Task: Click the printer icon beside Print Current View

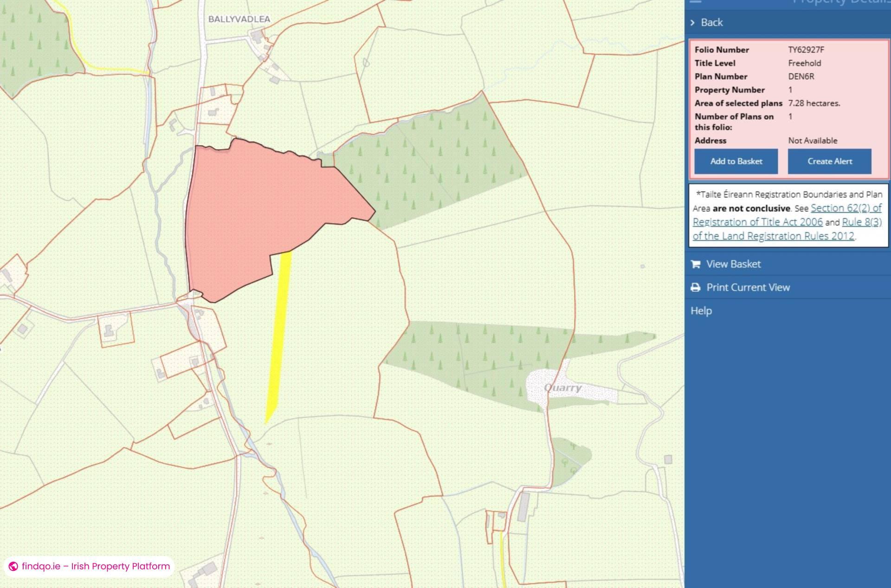Action: point(695,287)
